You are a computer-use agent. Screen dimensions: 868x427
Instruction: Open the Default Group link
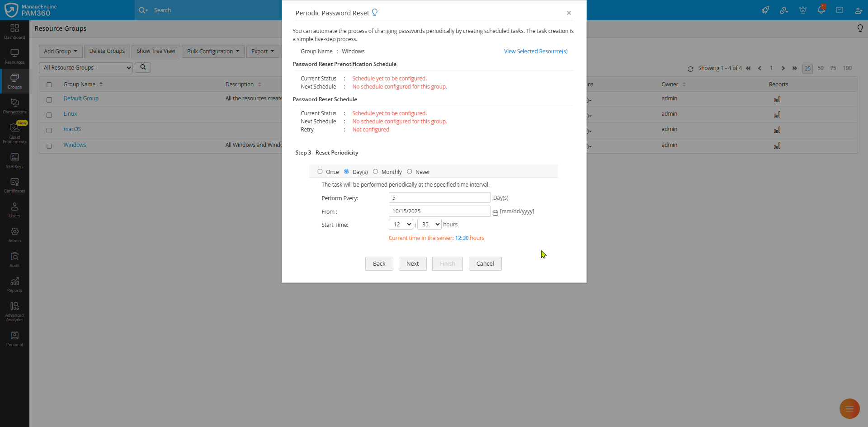pyautogui.click(x=81, y=98)
